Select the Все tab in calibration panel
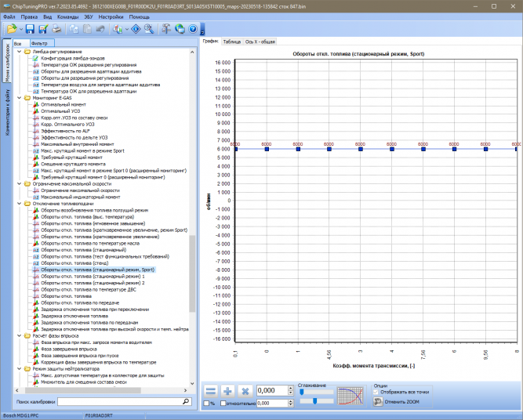The image size is (523, 420). [20, 43]
